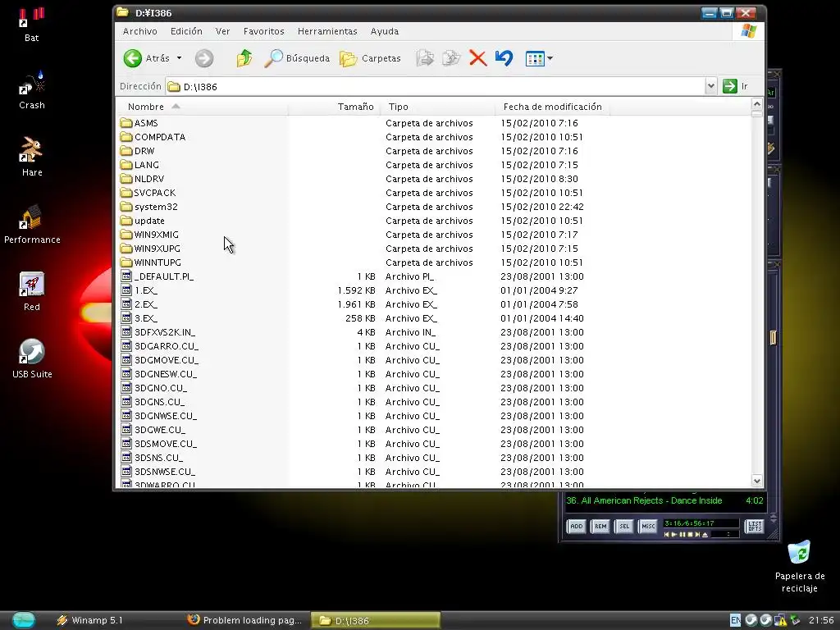Select the DRW folder

[138, 151]
